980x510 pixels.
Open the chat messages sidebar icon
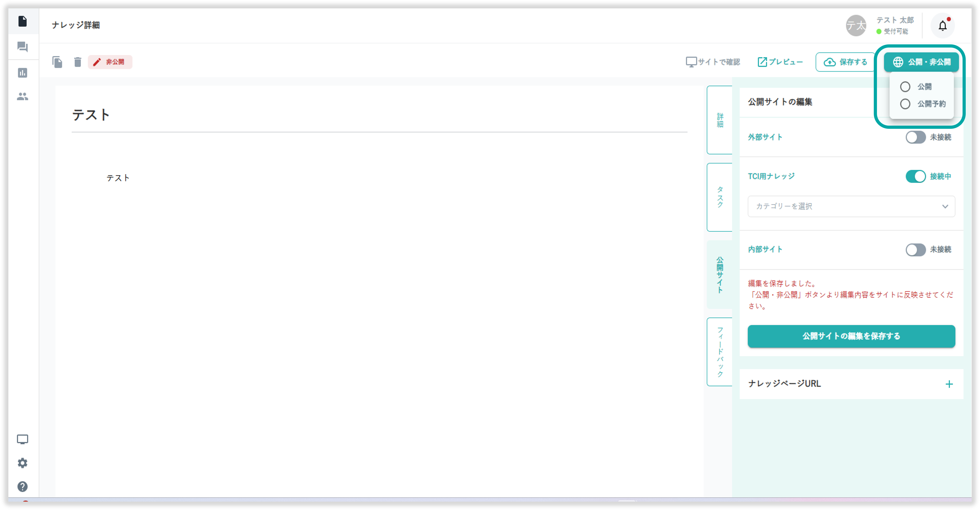(22, 47)
